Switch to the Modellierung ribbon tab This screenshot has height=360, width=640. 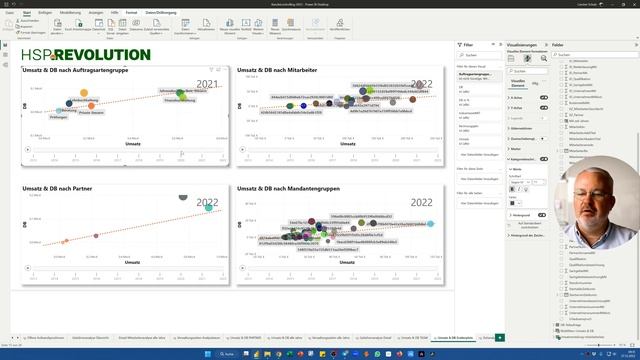pos(70,13)
